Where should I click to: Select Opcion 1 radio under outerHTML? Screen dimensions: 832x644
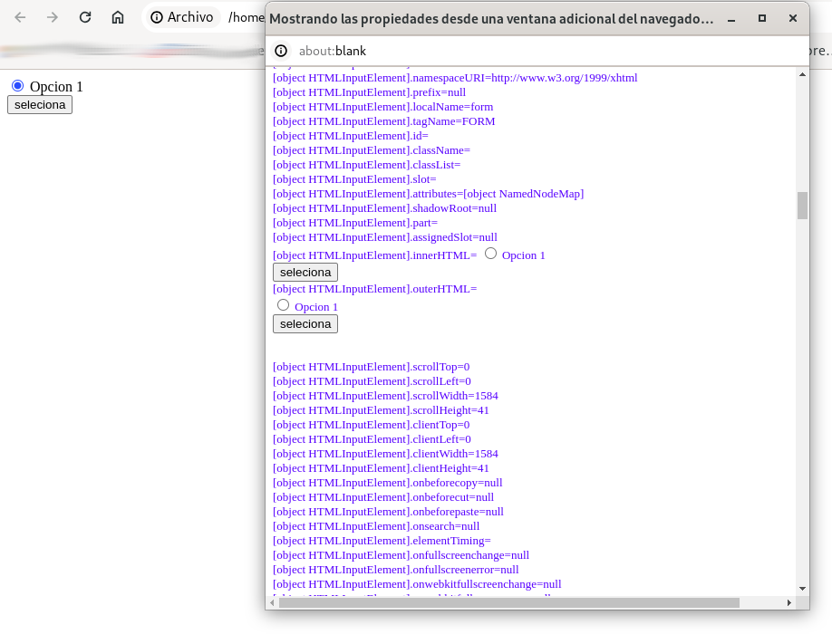(x=284, y=305)
